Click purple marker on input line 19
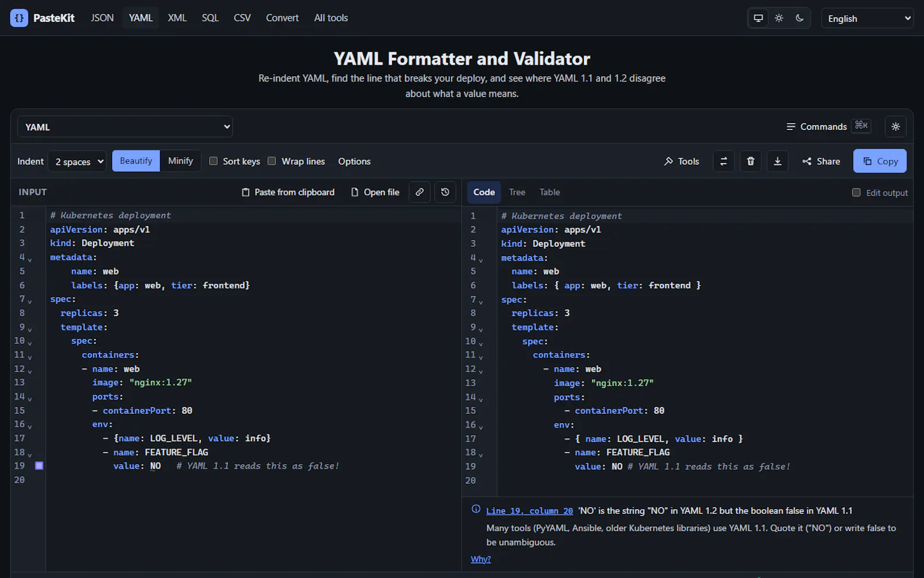 tap(39, 466)
